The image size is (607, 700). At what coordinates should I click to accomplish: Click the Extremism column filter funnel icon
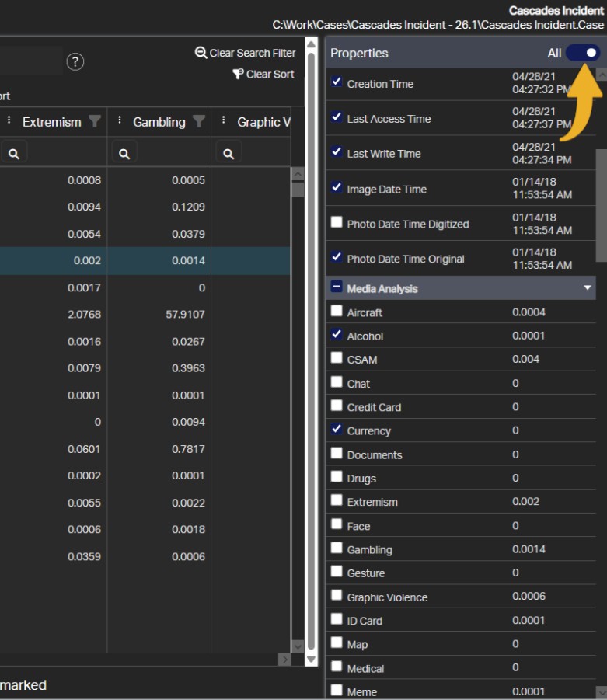[x=95, y=121]
